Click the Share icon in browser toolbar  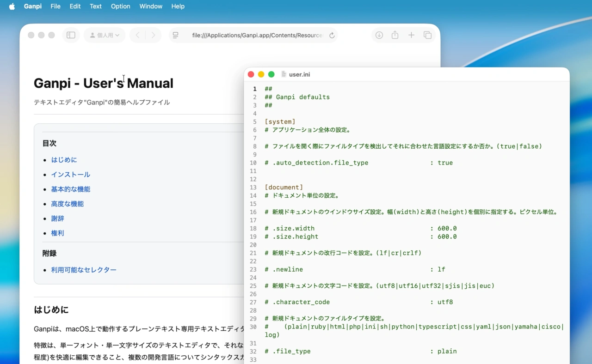[x=395, y=35]
